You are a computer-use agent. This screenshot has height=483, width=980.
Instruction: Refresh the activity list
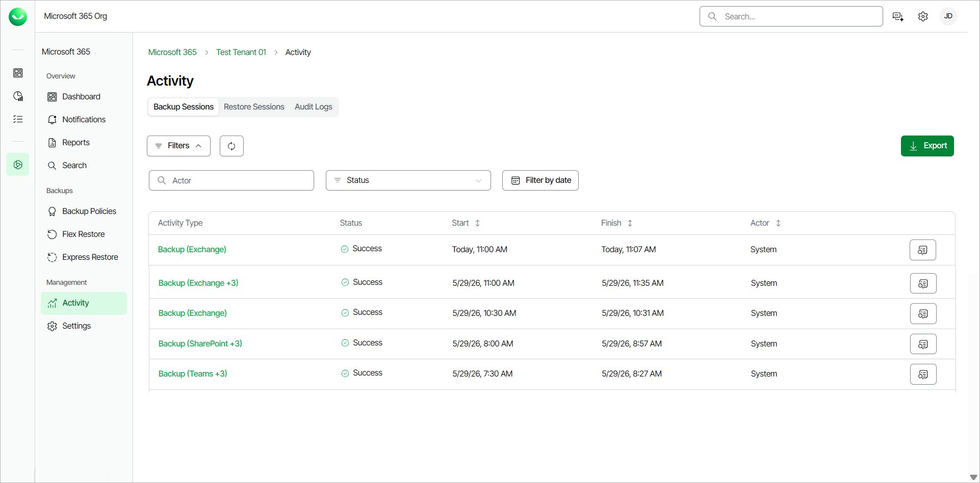(x=231, y=146)
